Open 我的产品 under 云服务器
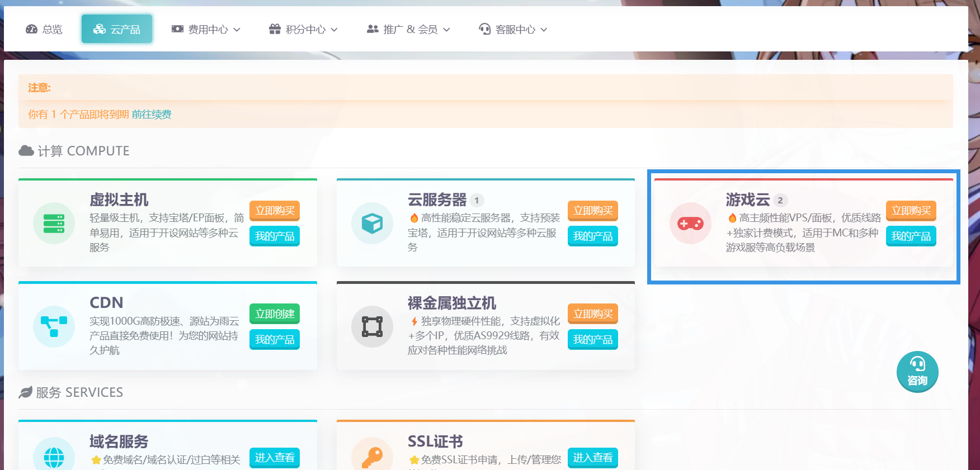This screenshot has width=980, height=470. (592, 236)
